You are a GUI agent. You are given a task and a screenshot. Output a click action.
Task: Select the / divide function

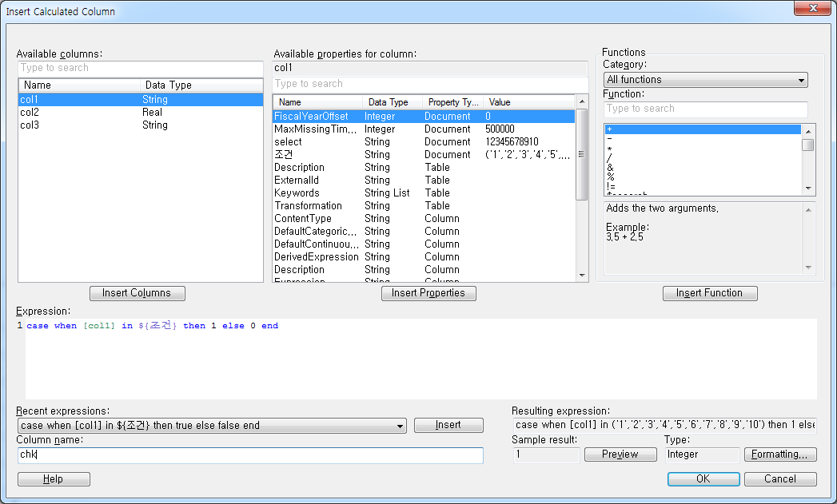click(703, 158)
